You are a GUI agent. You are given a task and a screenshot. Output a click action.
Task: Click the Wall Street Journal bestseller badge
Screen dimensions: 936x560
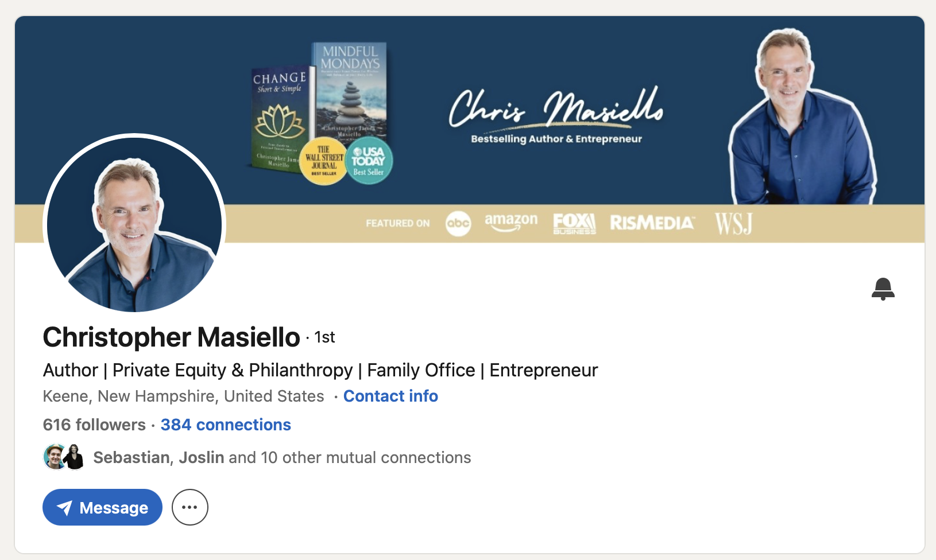click(324, 162)
